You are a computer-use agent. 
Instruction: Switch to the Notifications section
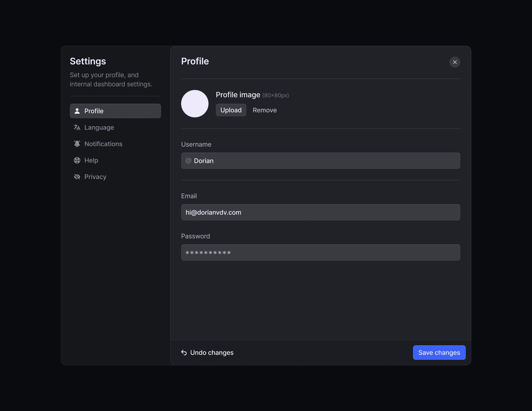pos(103,144)
